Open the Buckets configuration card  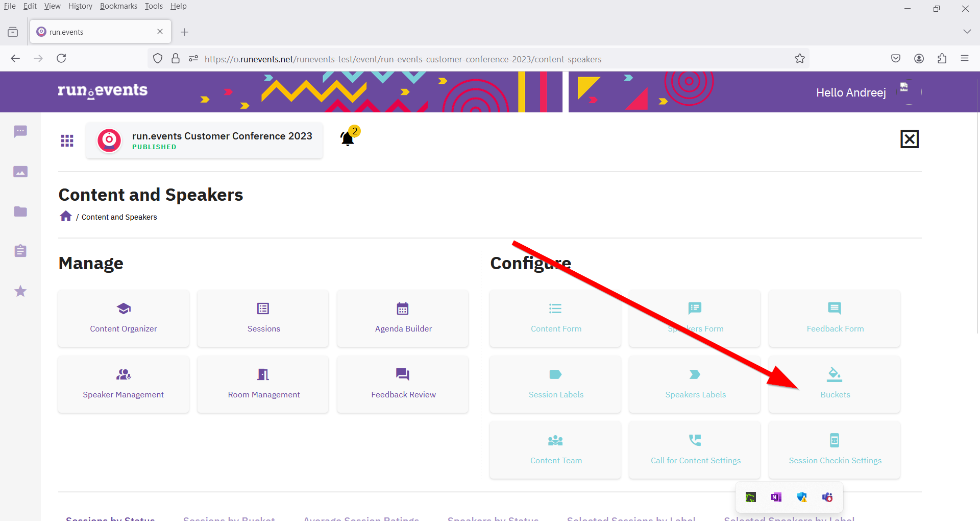(x=835, y=384)
